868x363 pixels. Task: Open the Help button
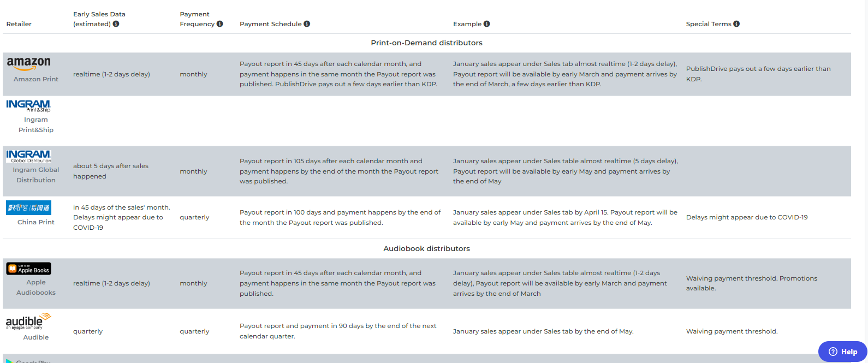[x=842, y=352]
